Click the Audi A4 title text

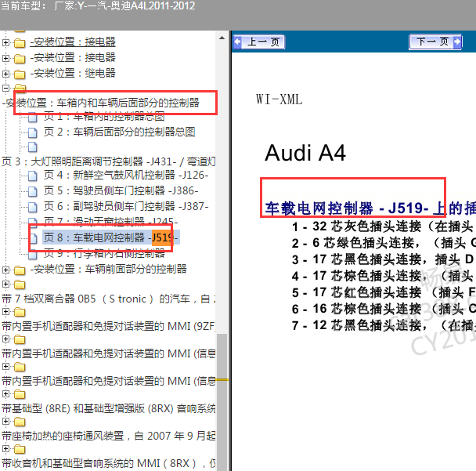coord(305,153)
